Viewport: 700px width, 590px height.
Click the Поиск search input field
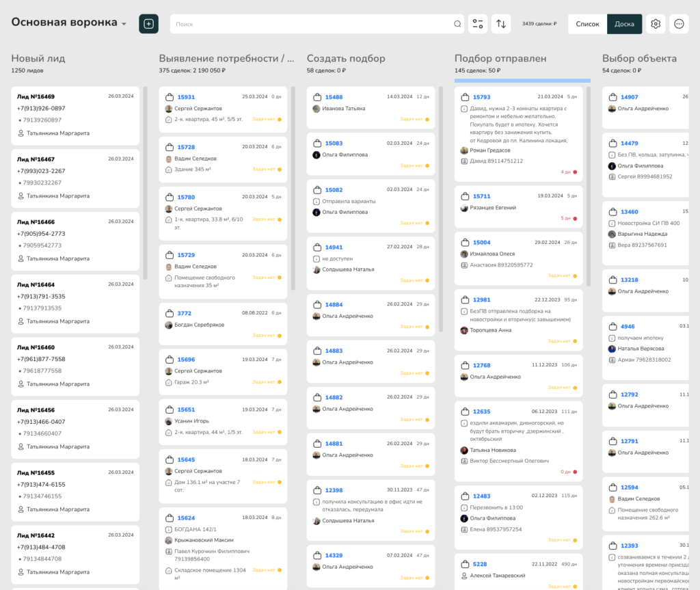pyautogui.click(x=311, y=24)
